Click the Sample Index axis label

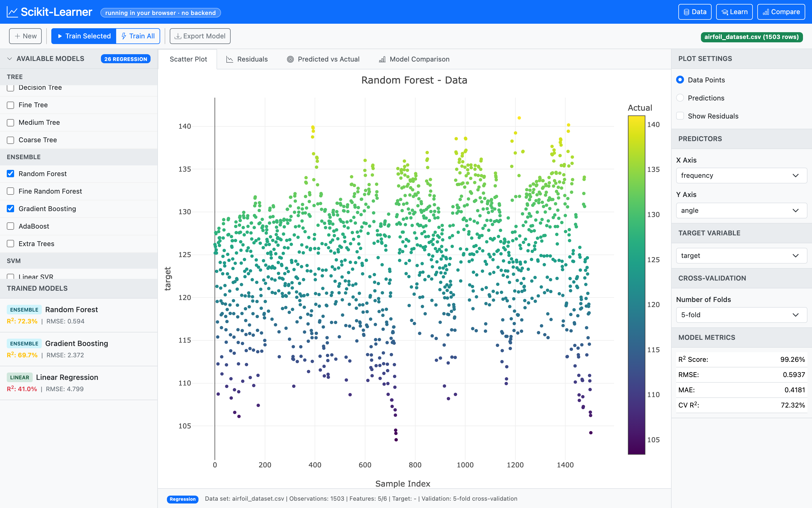pyautogui.click(x=403, y=483)
